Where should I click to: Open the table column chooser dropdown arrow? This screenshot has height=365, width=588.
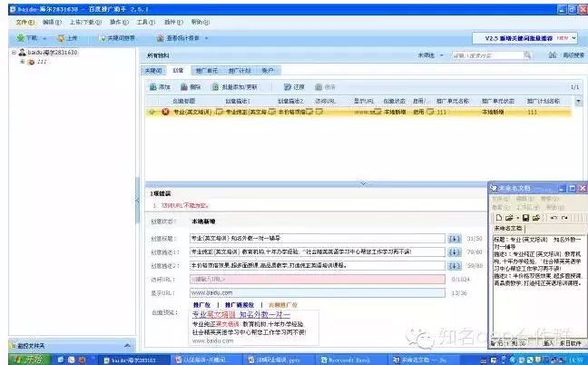578,102
